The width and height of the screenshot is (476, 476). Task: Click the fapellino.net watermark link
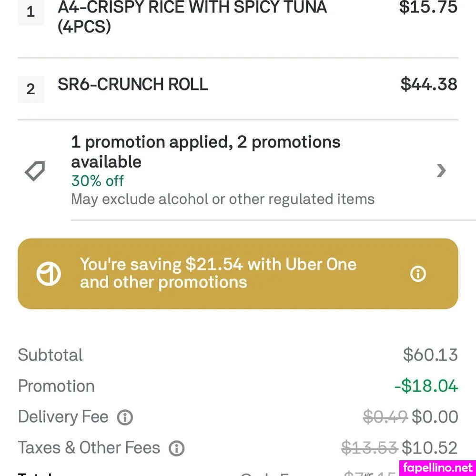coord(437,468)
